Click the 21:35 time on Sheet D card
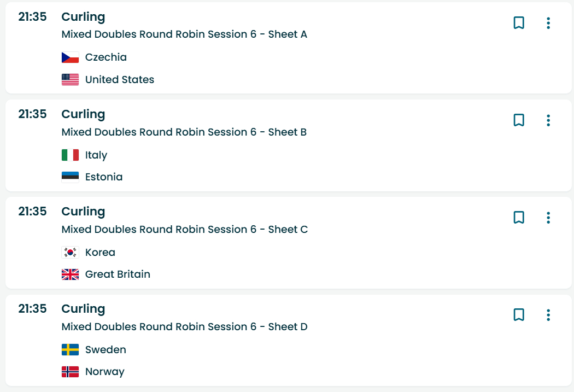Image resolution: width=574 pixels, height=392 pixels. click(32, 309)
